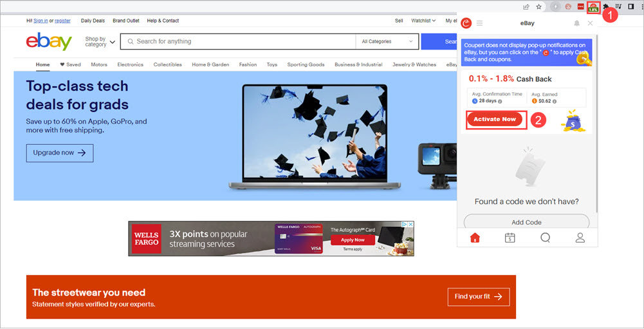Click the red REC extension icon

581,6
